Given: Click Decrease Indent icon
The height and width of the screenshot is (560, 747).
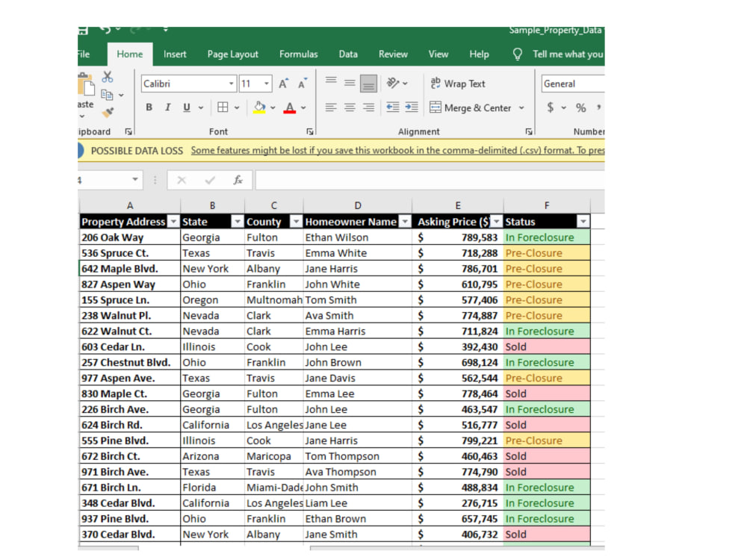Looking at the screenshot, I should (393, 108).
